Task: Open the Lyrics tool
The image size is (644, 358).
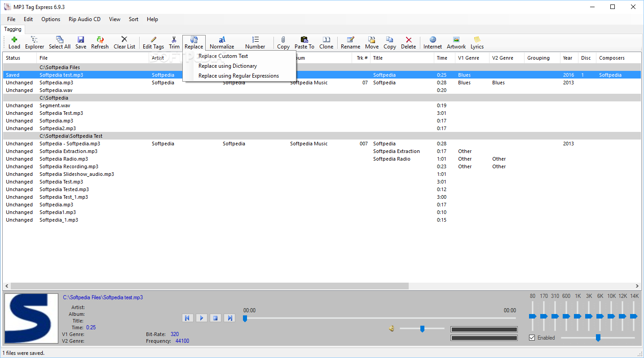Action: pyautogui.click(x=477, y=43)
